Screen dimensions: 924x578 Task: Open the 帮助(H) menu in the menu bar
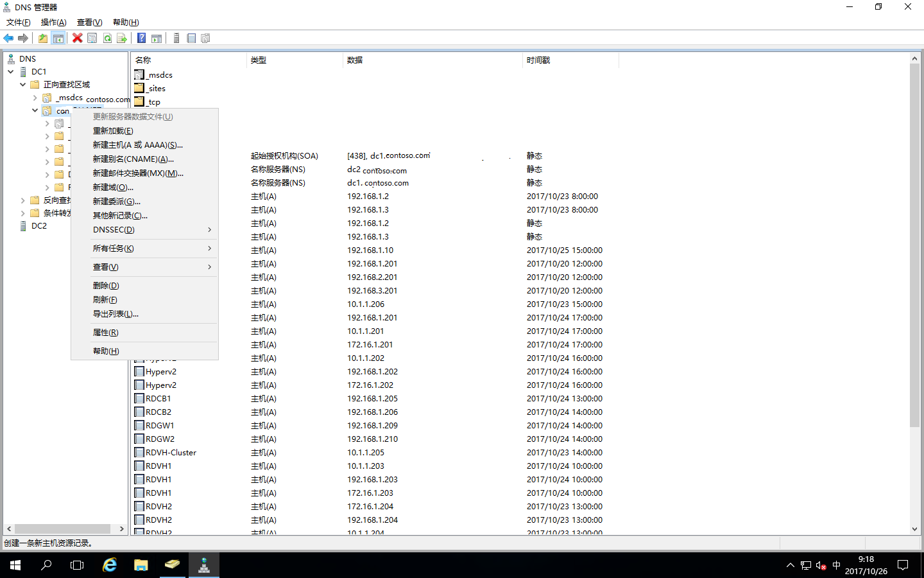click(126, 22)
